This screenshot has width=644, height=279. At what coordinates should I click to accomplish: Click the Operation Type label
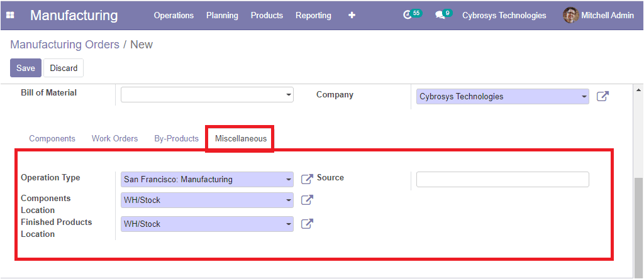pos(50,178)
